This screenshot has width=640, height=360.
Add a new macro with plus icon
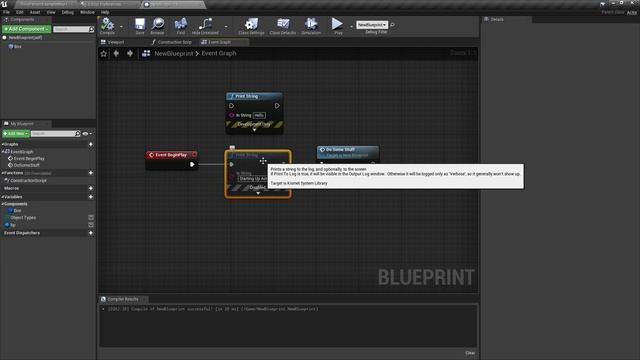coord(91,188)
